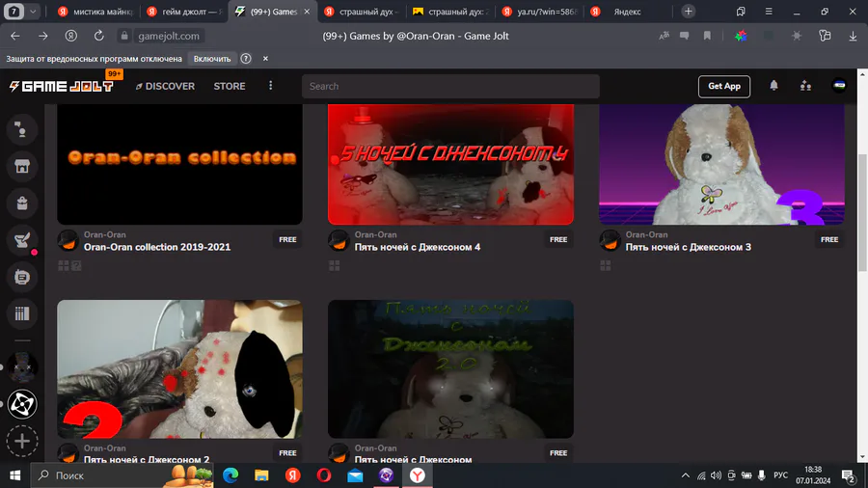868x488 pixels.
Task: Switch to the ya.ru/?win=586 tab
Action: 538,12
